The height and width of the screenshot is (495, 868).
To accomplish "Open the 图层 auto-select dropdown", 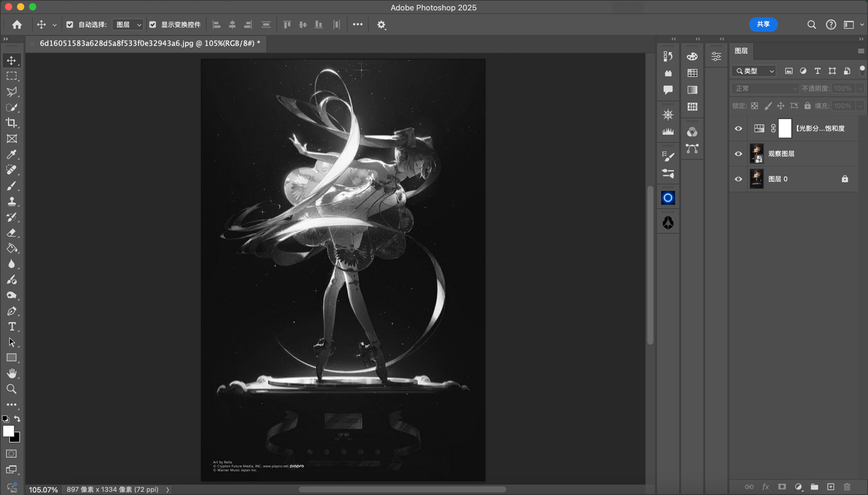I will click(x=128, y=25).
